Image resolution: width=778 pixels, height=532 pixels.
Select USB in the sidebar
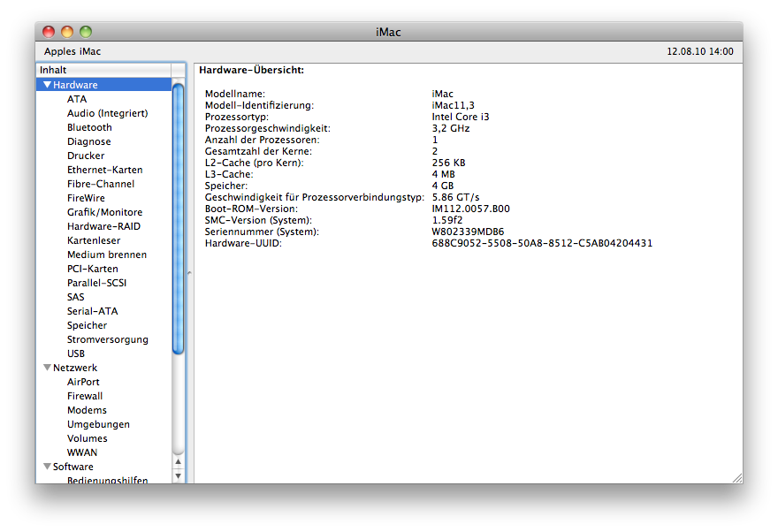76,353
